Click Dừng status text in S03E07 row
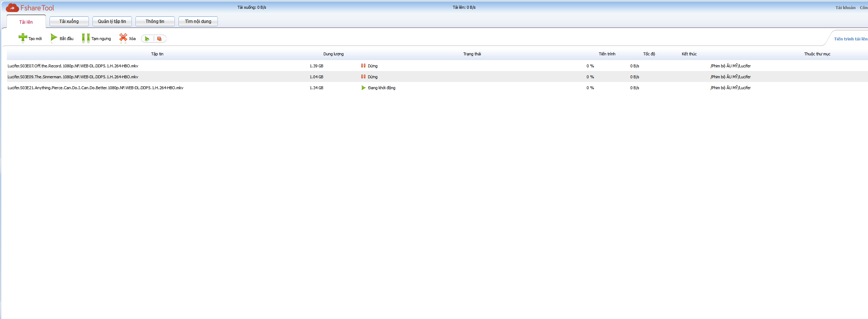 tap(373, 66)
